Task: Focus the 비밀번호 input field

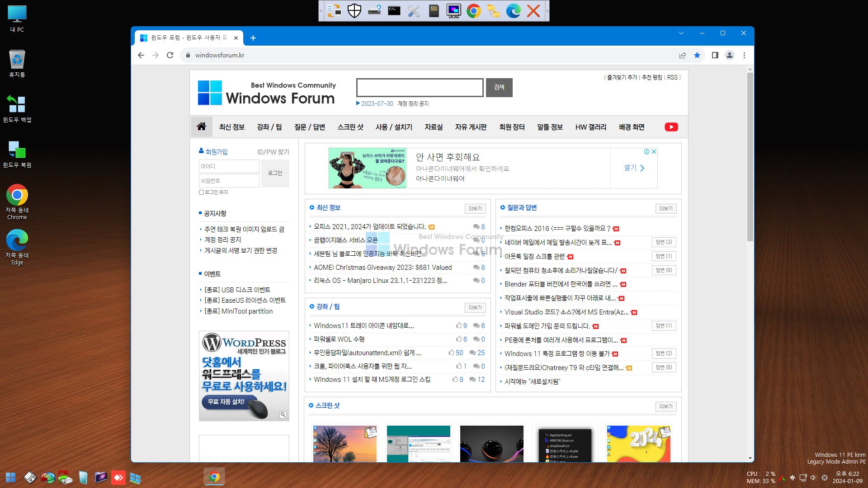Action: tap(229, 181)
